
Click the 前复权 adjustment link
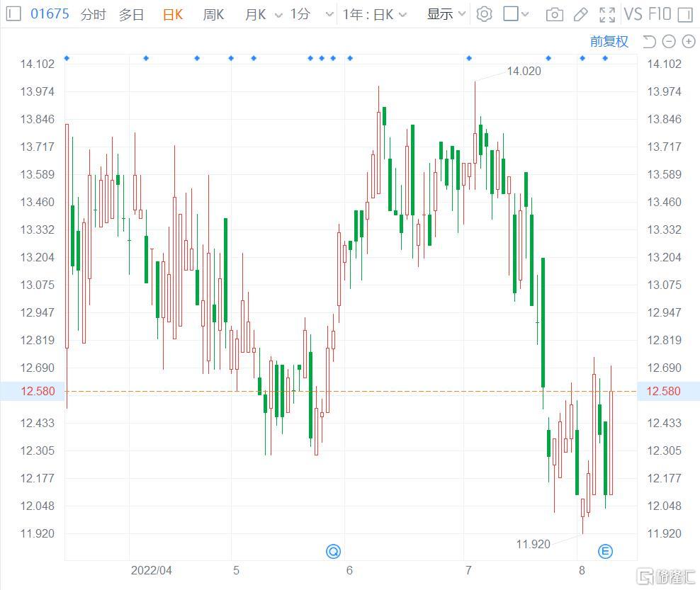tap(609, 42)
